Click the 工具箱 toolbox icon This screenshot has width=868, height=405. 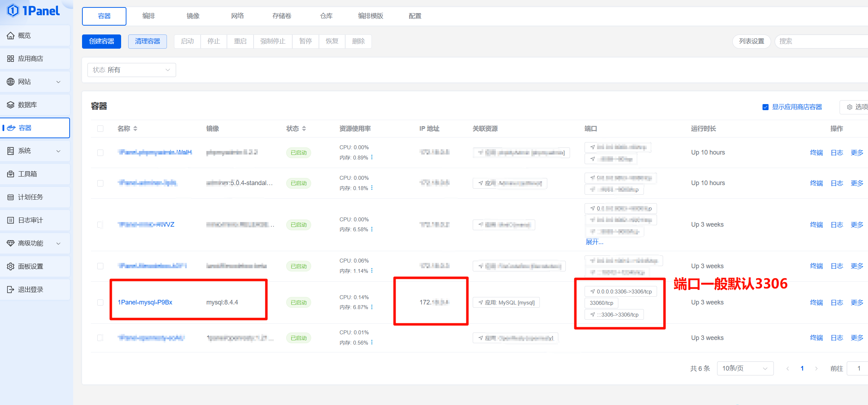(11, 174)
